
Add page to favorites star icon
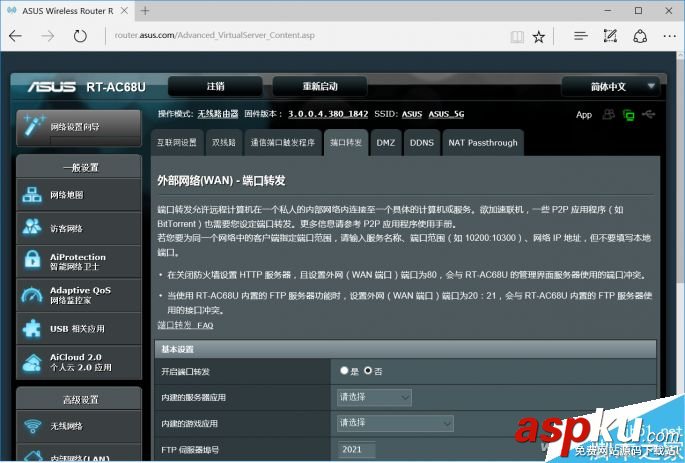click(x=539, y=36)
